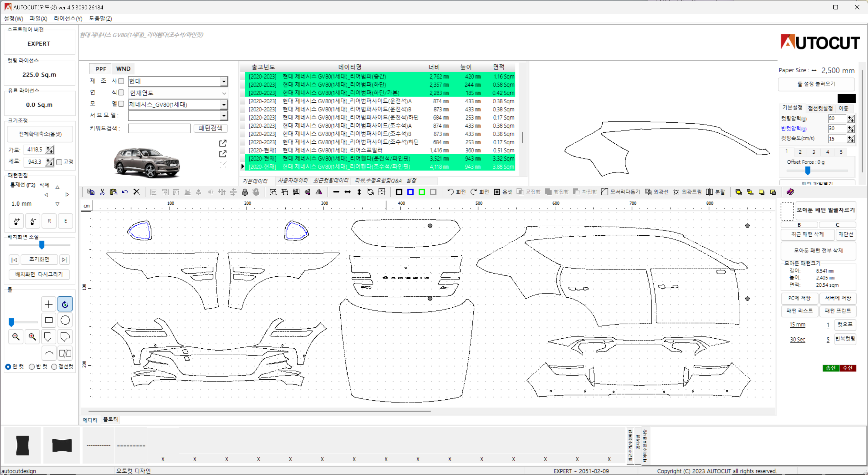
Task: Select the rectangle shape tool
Action: pyautogui.click(x=49, y=320)
